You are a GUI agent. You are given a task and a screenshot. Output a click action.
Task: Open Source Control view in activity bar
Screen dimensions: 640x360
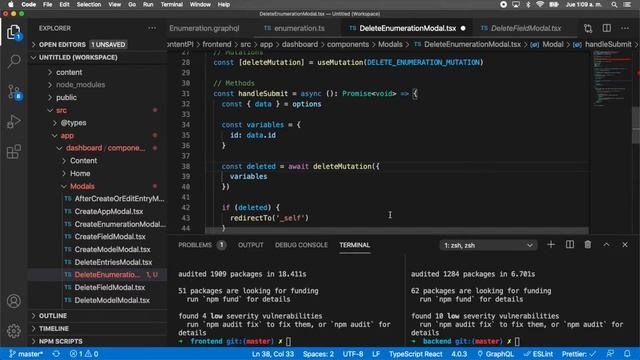(14, 91)
